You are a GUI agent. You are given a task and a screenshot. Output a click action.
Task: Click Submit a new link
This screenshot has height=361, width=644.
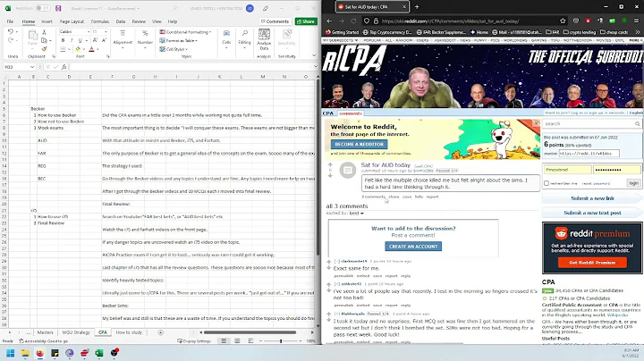click(x=592, y=198)
